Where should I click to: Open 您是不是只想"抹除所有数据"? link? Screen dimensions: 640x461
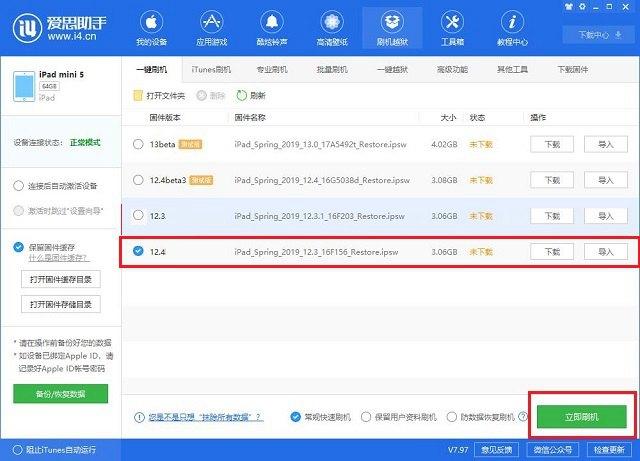tap(206, 417)
